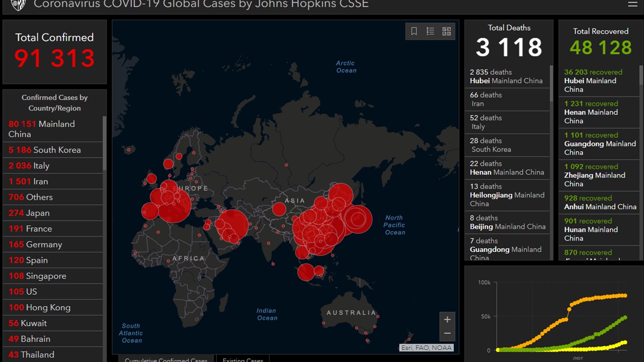This screenshot has width=644, height=362.
Task: Click the Esri, FAO, NOAA attribution
Action: (427, 348)
